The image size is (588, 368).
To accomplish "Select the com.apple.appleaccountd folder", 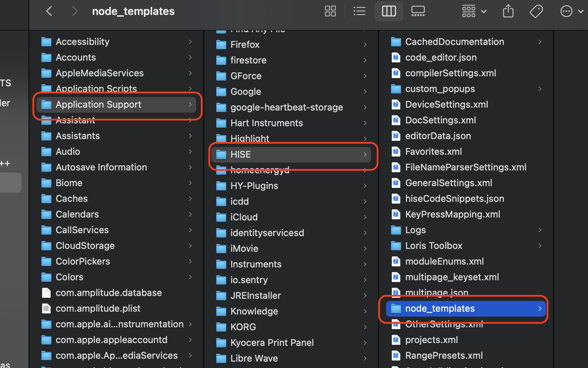I will [x=116, y=340].
